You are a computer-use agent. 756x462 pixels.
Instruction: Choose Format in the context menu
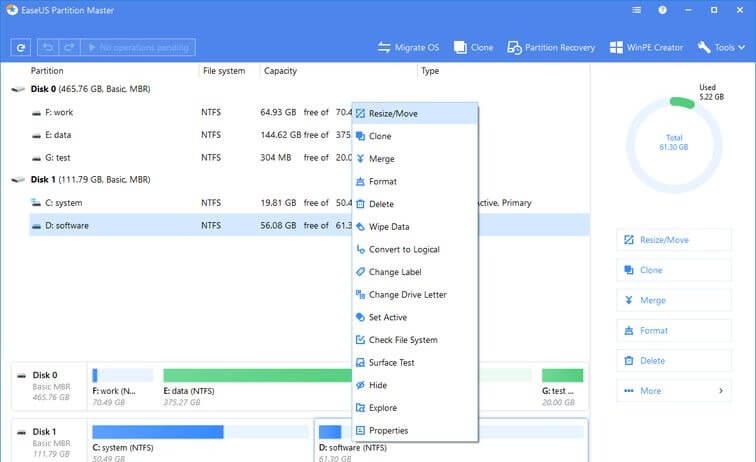point(415,181)
